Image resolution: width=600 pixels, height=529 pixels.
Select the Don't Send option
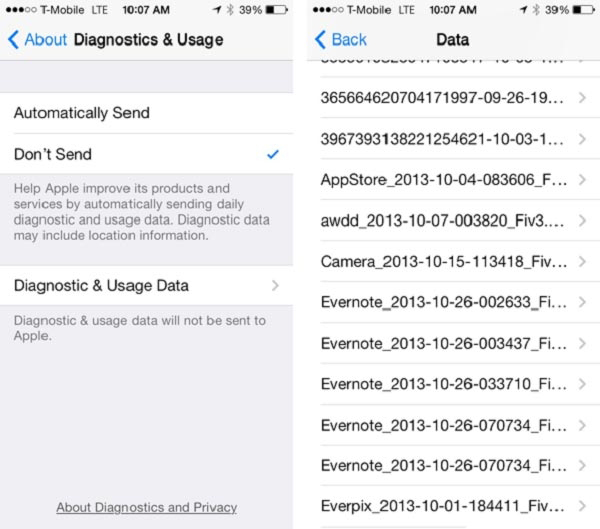coord(147,154)
